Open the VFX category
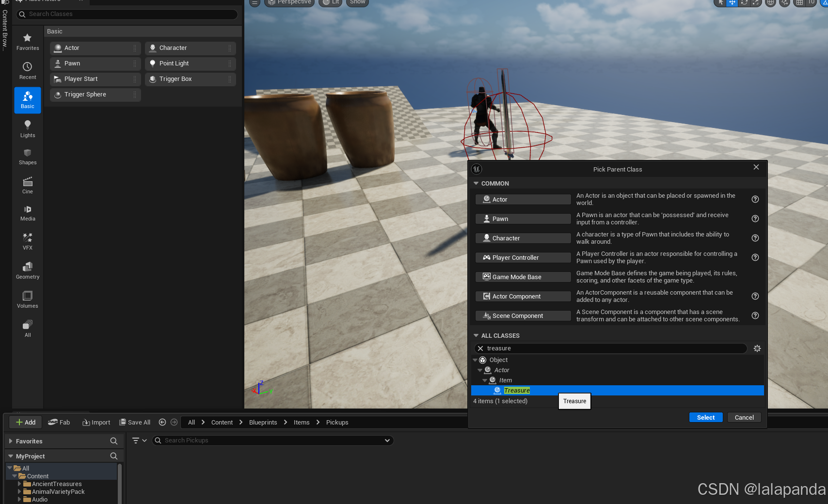 click(x=28, y=241)
